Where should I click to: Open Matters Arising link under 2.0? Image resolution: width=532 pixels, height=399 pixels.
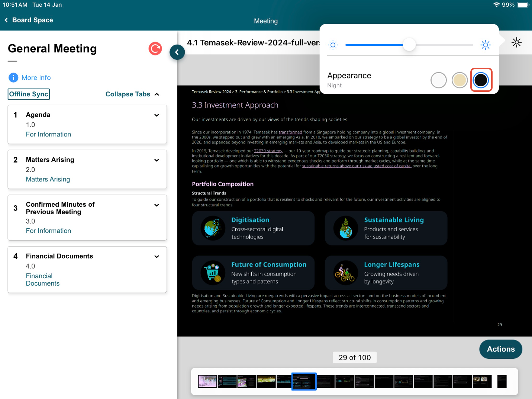[x=48, y=179]
